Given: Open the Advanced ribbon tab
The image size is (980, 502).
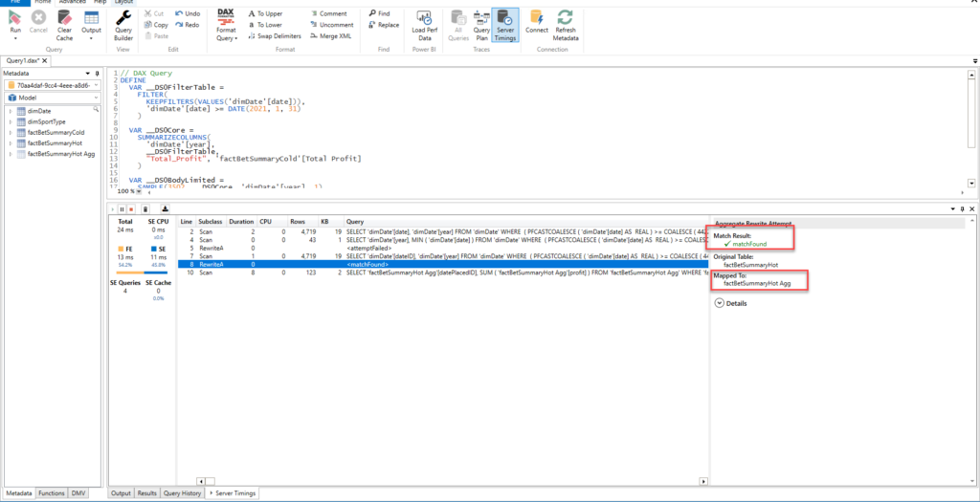Looking at the screenshot, I should tap(72, 2).
